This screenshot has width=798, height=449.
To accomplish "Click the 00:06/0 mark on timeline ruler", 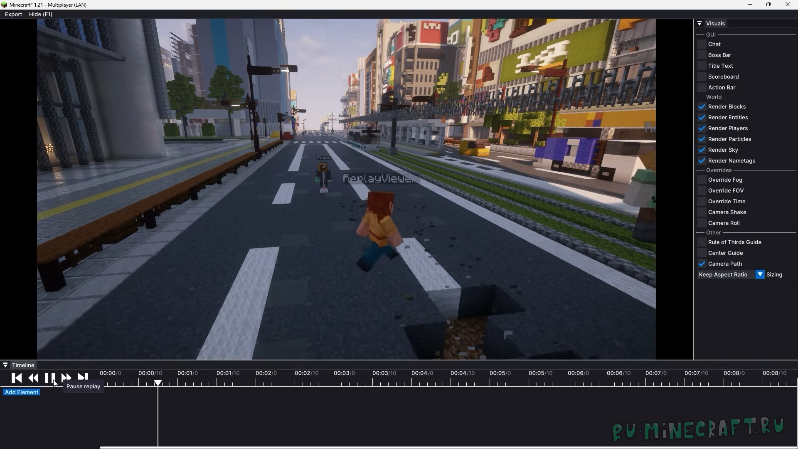I will [578, 373].
